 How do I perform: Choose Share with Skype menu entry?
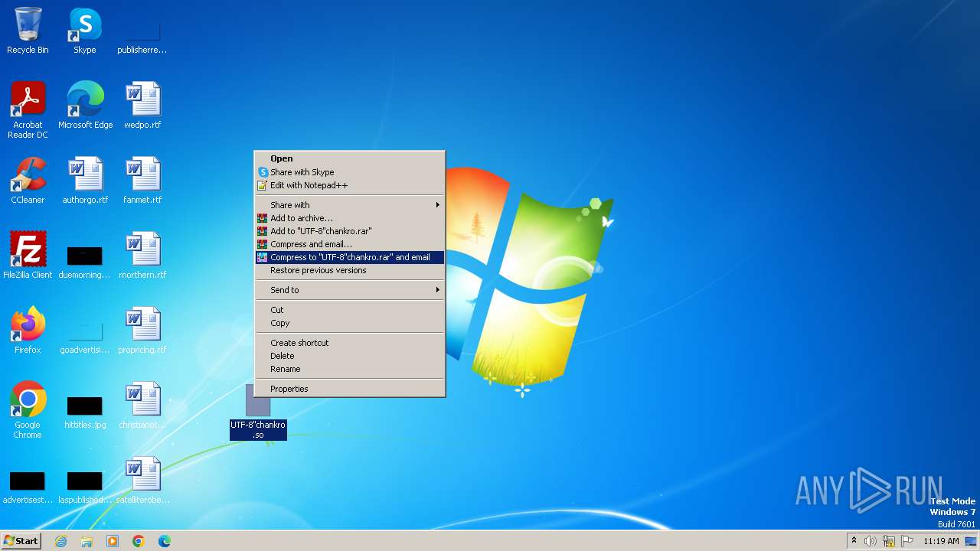(350, 172)
